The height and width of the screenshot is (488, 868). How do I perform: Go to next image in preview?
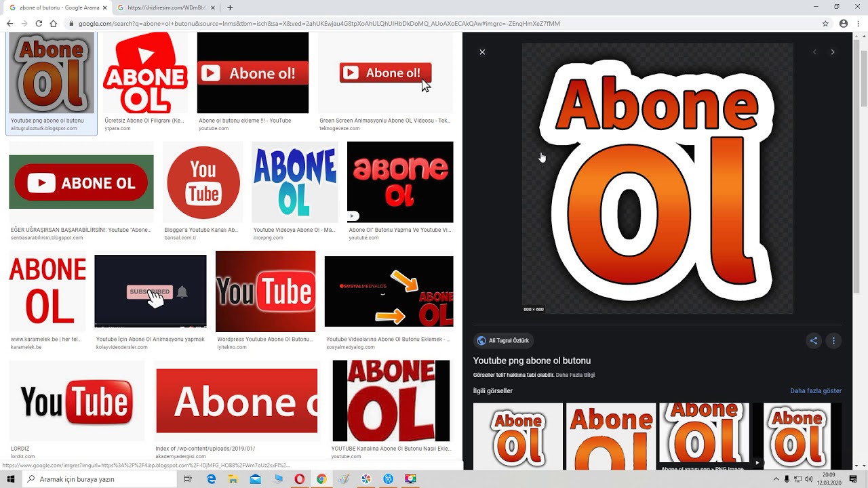tap(833, 52)
